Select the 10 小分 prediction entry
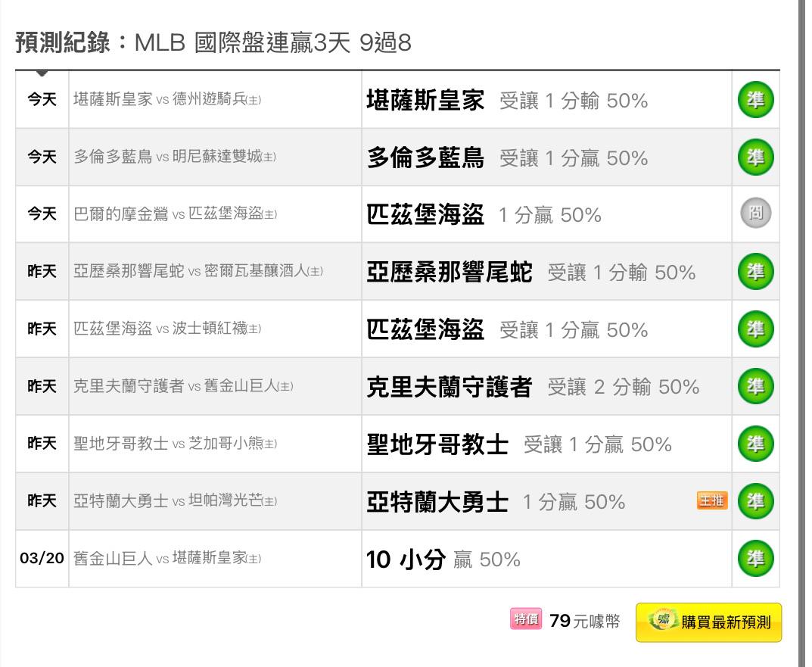The height and width of the screenshot is (667, 812). point(443,559)
